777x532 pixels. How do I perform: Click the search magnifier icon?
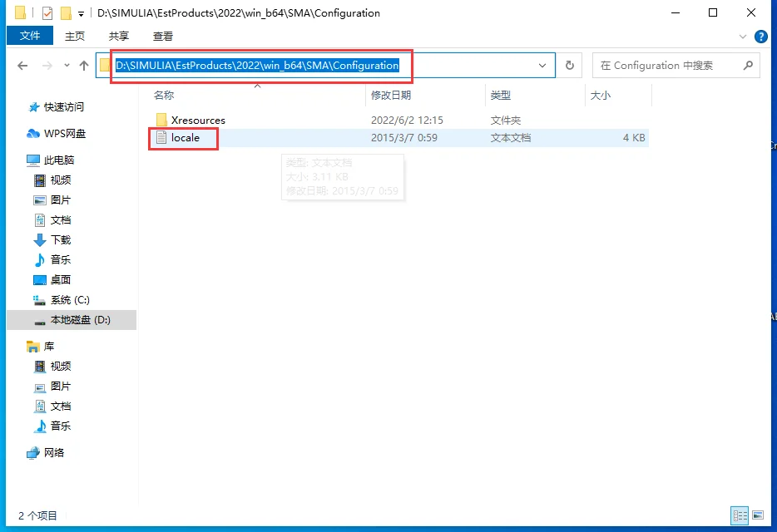click(748, 66)
